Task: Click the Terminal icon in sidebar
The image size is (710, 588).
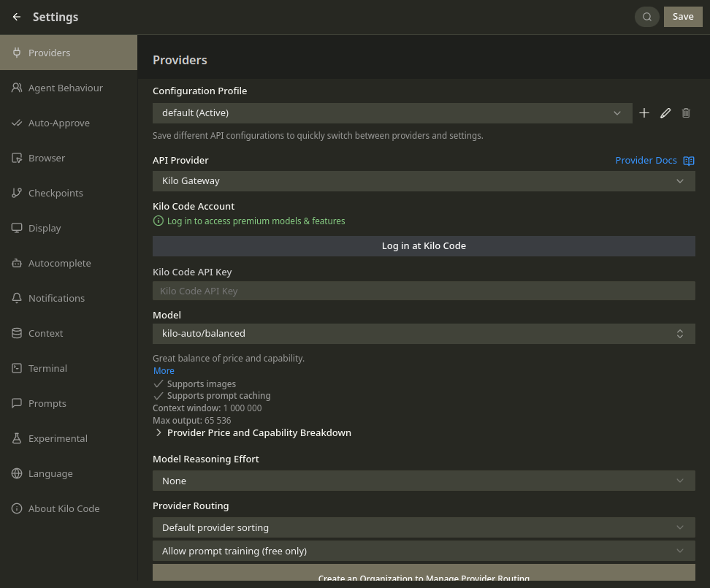Action: coord(17,368)
